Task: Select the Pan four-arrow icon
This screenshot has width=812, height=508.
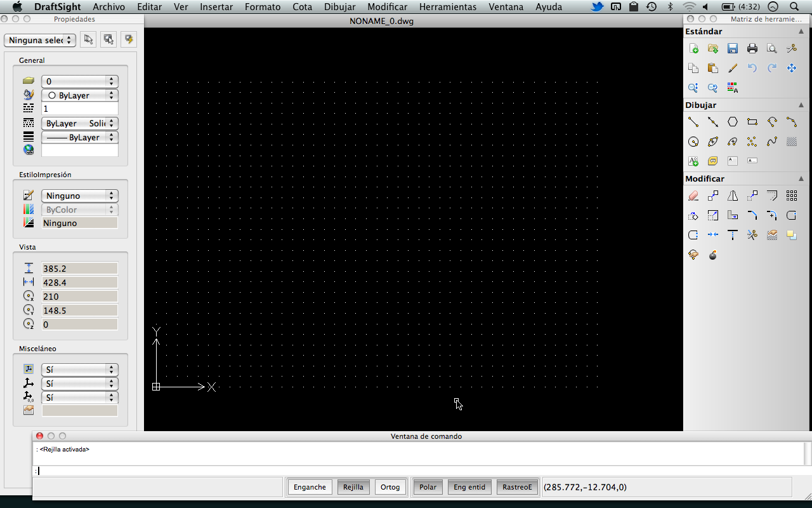Action: [792, 69]
